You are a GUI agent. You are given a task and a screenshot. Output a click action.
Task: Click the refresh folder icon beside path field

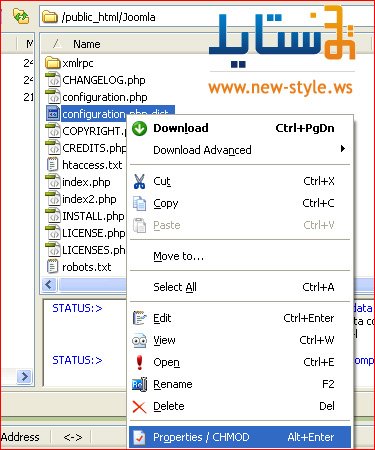coord(21,16)
